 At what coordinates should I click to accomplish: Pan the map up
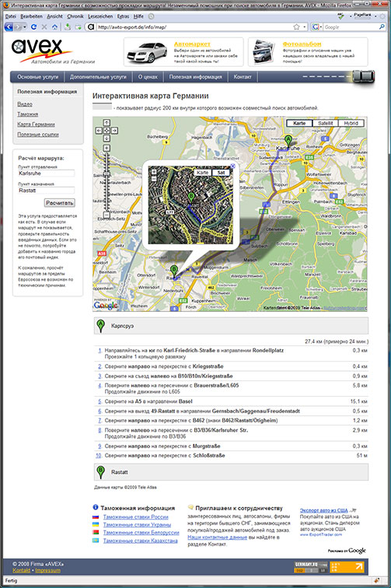(106, 123)
